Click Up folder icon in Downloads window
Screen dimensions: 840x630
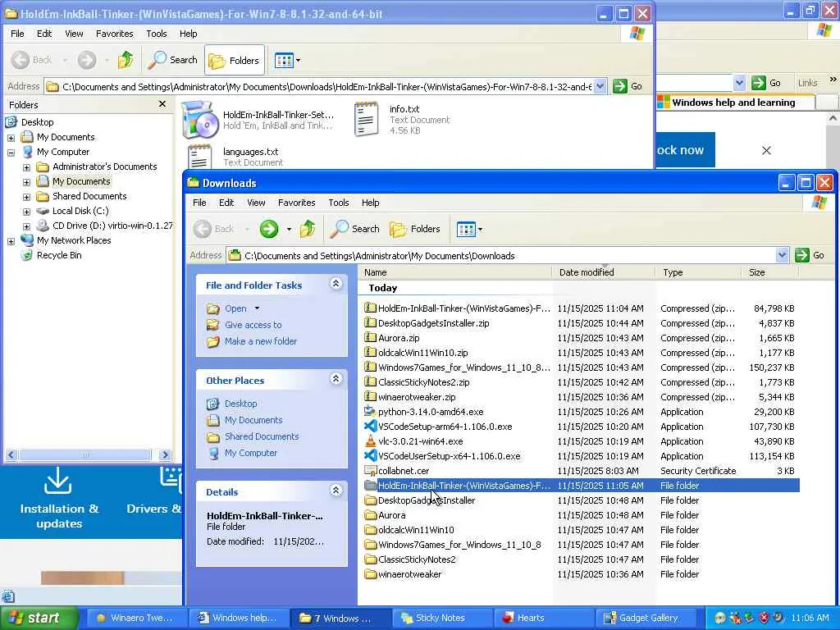308,230
